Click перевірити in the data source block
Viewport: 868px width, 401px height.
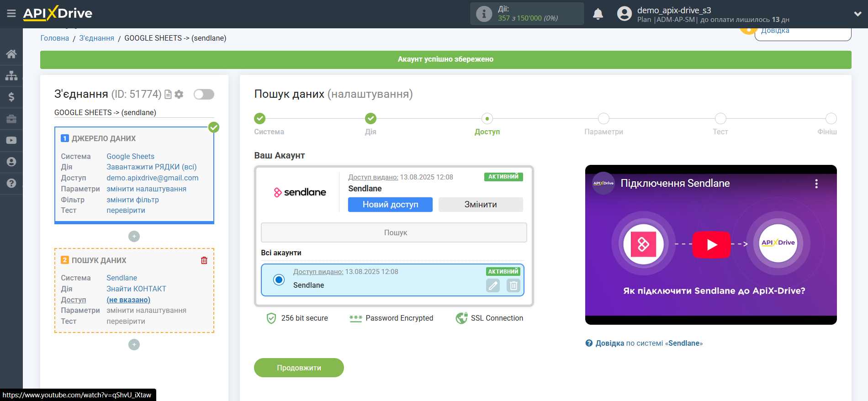tap(126, 210)
